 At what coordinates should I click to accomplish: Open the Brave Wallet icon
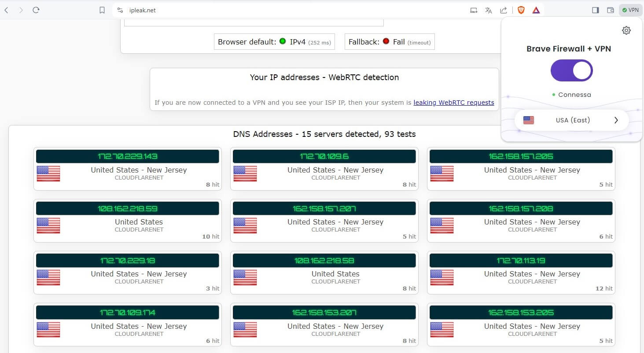pos(611,10)
